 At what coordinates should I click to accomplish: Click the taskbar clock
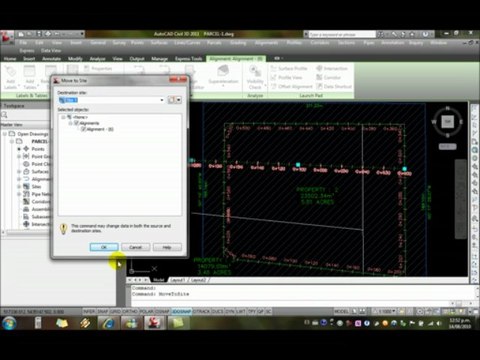point(460,323)
